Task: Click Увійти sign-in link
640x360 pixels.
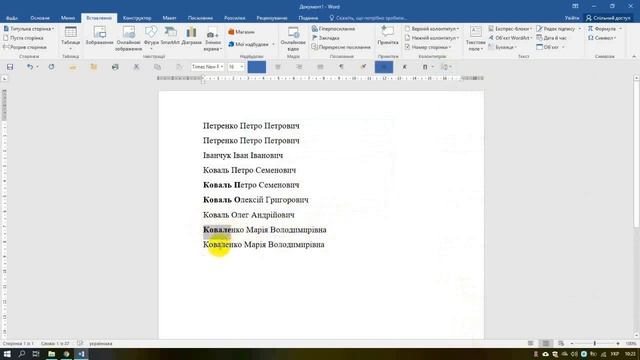Action: click(x=572, y=18)
